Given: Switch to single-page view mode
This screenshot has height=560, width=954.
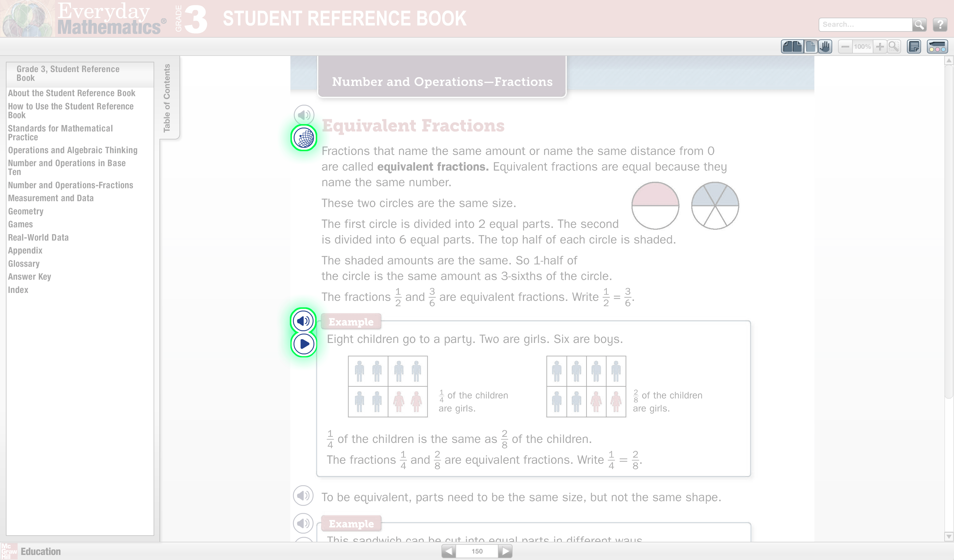Looking at the screenshot, I should tap(810, 46).
